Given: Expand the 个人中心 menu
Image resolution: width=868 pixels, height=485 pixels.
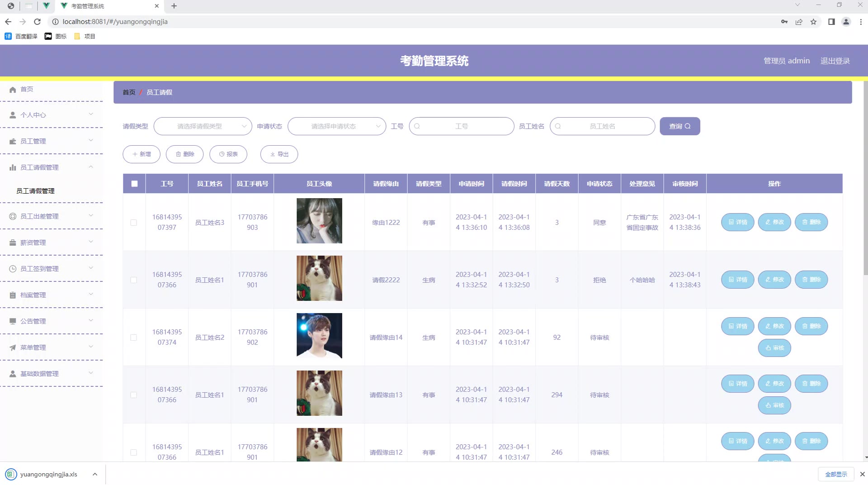Looking at the screenshot, I should [x=91, y=114].
